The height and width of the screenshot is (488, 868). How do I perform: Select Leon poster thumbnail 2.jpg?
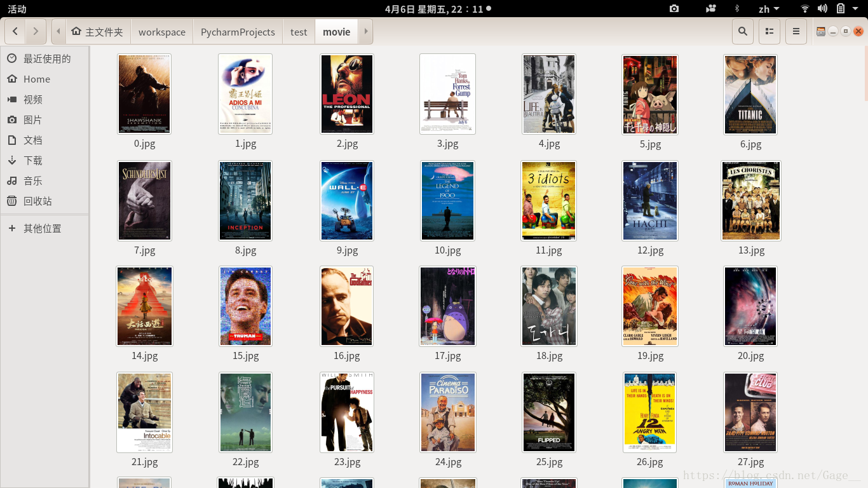click(347, 94)
